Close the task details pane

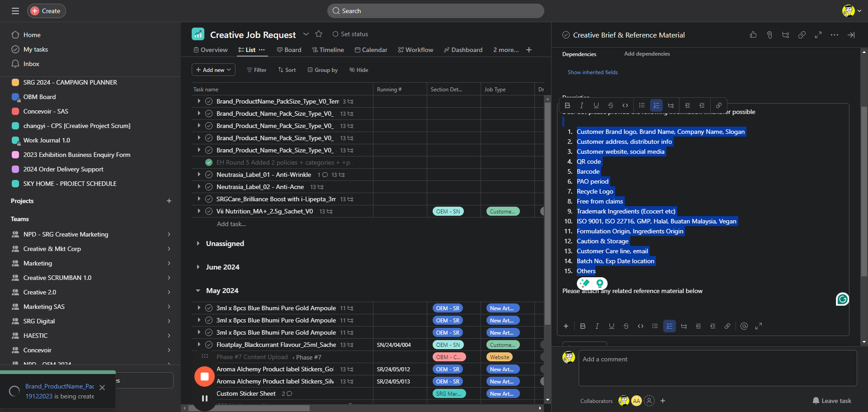(x=851, y=35)
